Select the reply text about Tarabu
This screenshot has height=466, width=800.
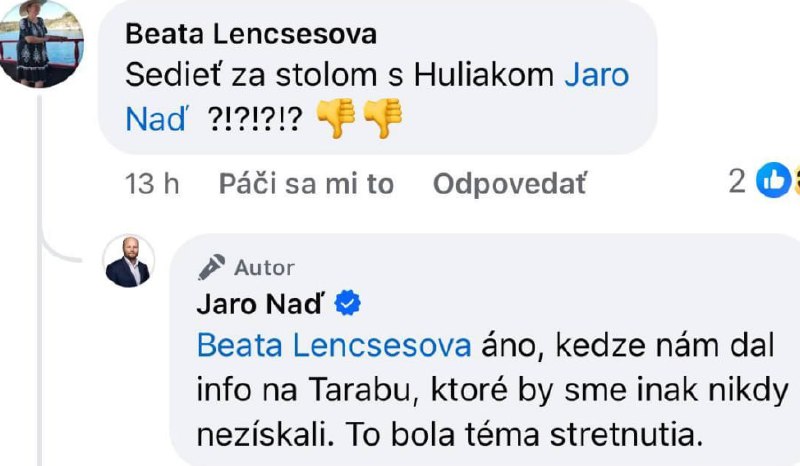(492, 390)
